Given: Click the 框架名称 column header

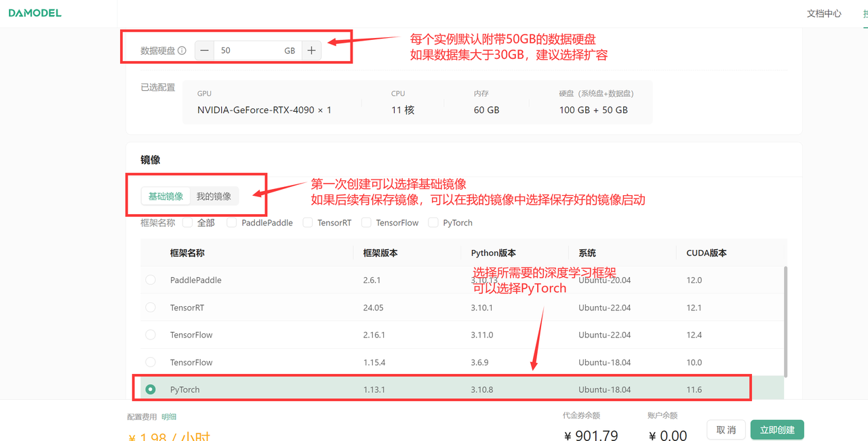Looking at the screenshot, I should (187, 253).
